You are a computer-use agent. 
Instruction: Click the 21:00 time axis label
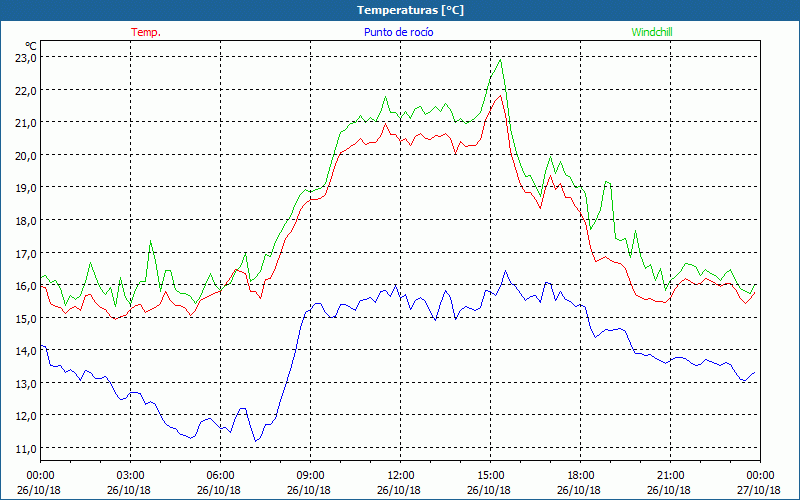tap(670, 476)
